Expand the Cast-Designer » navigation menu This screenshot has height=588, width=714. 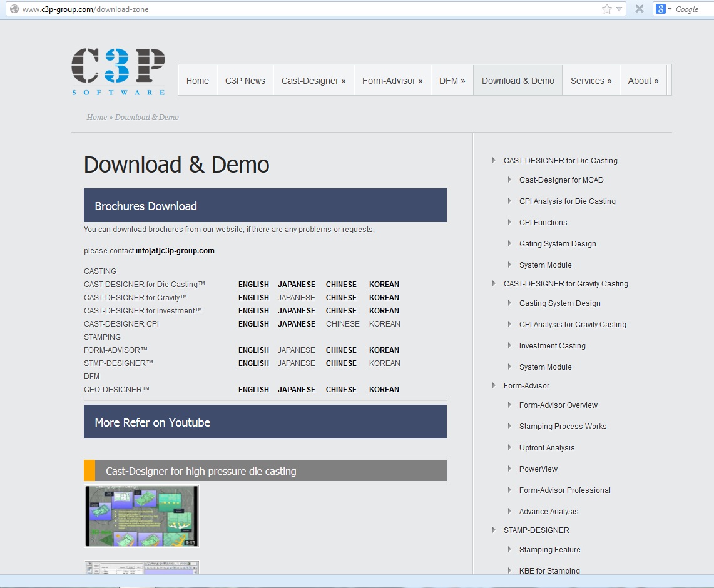pyautogui.click(x=314, y=81)
